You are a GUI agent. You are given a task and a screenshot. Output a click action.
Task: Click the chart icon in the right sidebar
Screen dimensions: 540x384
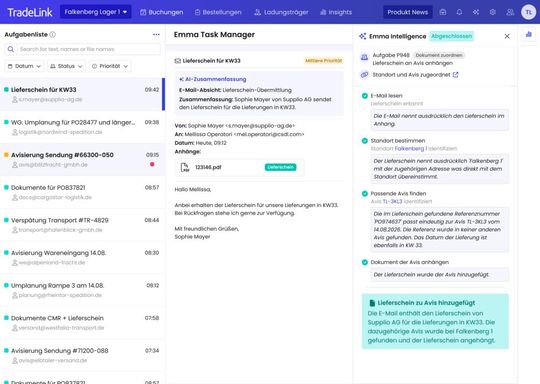[529, 34]
